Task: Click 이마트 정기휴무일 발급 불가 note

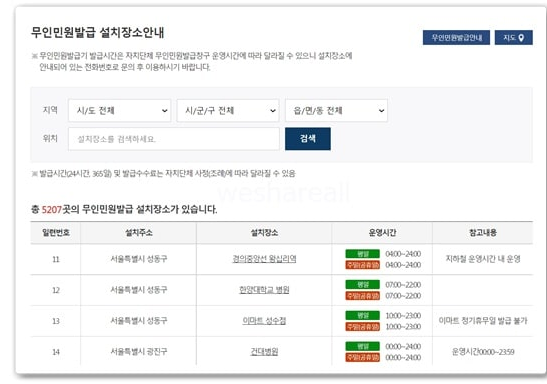Action: click(x=483, y=321)
